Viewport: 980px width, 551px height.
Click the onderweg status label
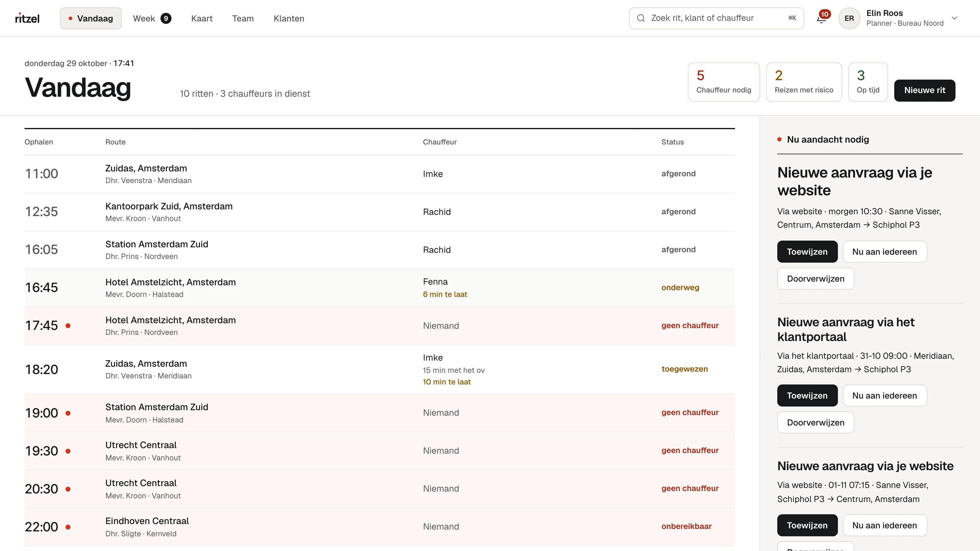[x=680, y=287]
